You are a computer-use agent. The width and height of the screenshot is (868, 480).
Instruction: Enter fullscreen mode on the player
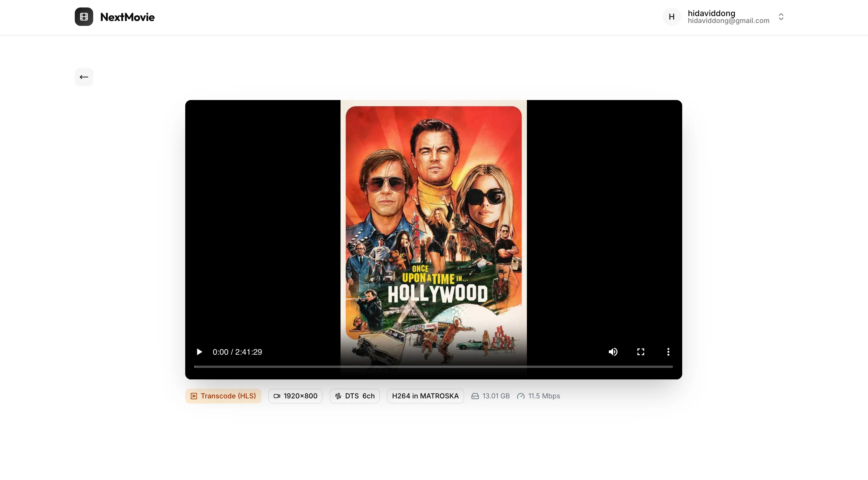click(x=641, y=352)
